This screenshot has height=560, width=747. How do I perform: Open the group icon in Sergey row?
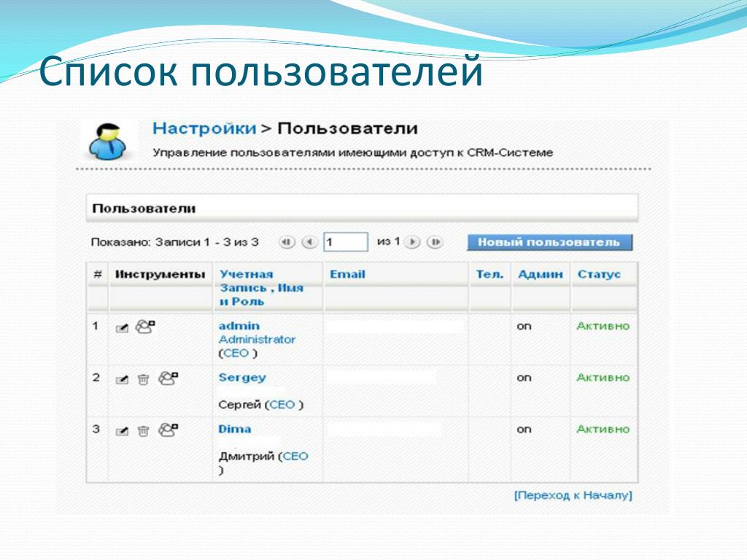pyautogui.click(x=168, y=378)
